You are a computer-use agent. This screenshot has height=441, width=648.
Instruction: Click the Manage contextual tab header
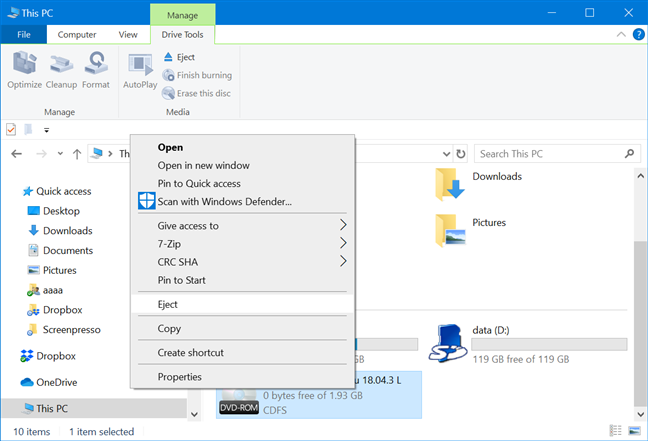[182, 15]
